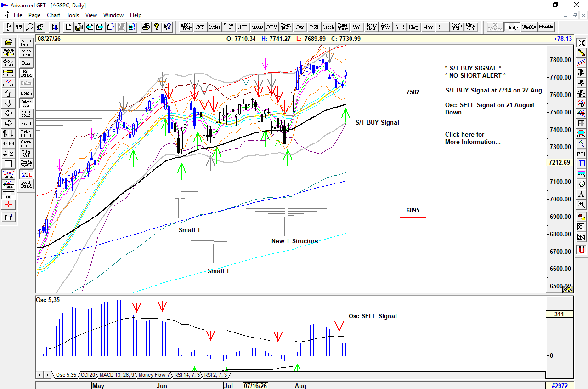Select the text A tool on right
The height and width of the screenshot is (389, 588).
[x=582, y=194]
